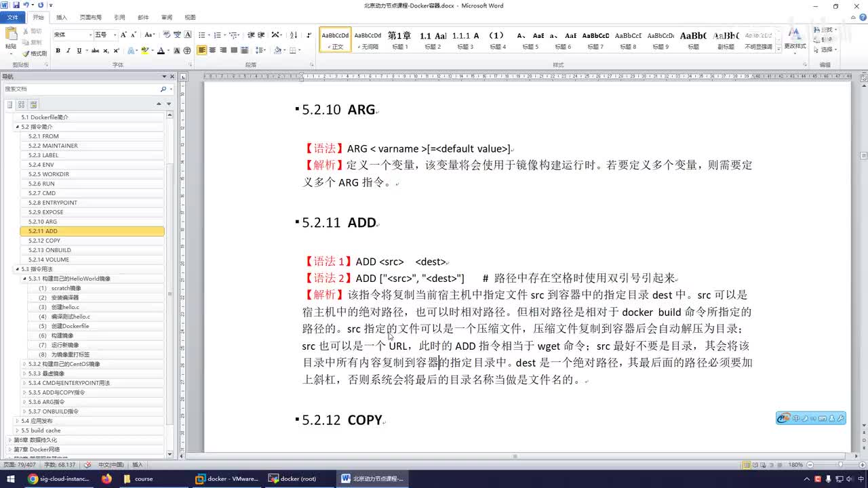Click the Multilevel list icon
The width and height of the screenshot is (868, 488).
(232, 35)
